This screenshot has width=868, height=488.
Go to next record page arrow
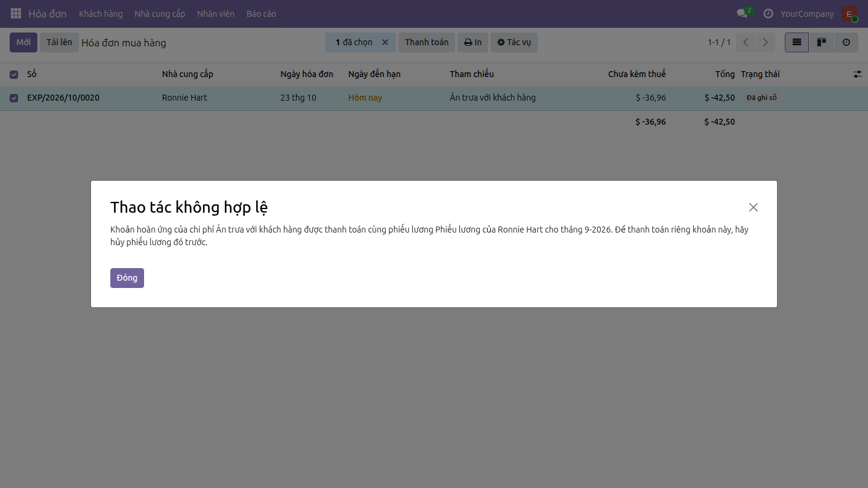[x=766, y=42]
